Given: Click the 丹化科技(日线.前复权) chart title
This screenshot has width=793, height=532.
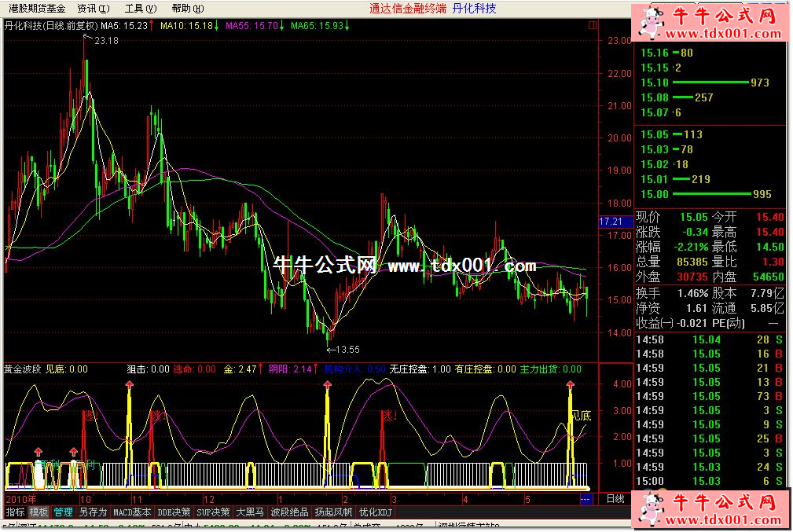Looking at the screenshot, I should tap(51, 25).
